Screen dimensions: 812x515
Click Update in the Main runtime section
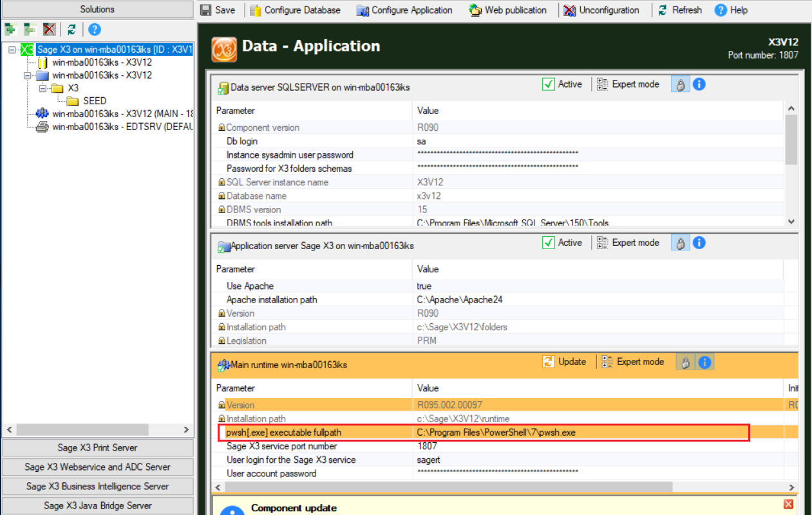(565, 362)
